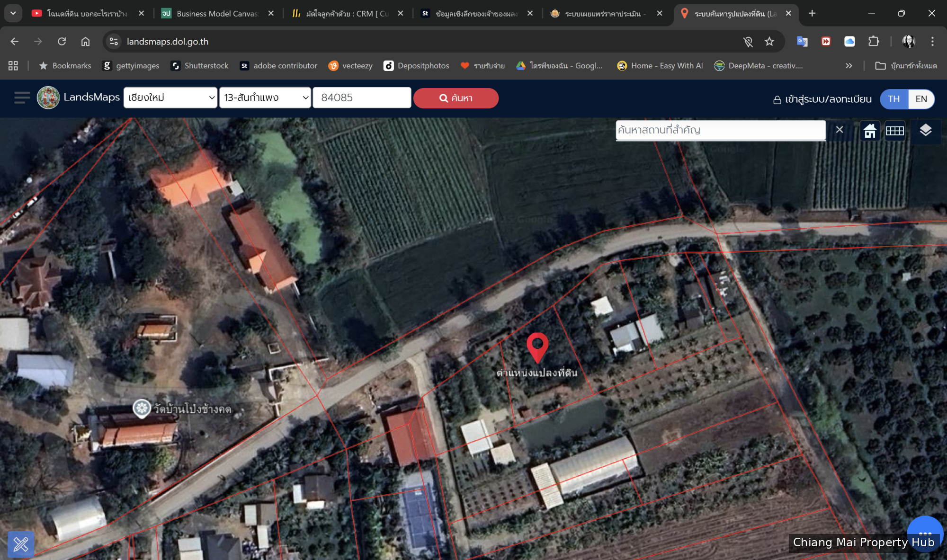The image size is (947, 560).
Task: Bookmark this page with the star icon
Action: 769,42
